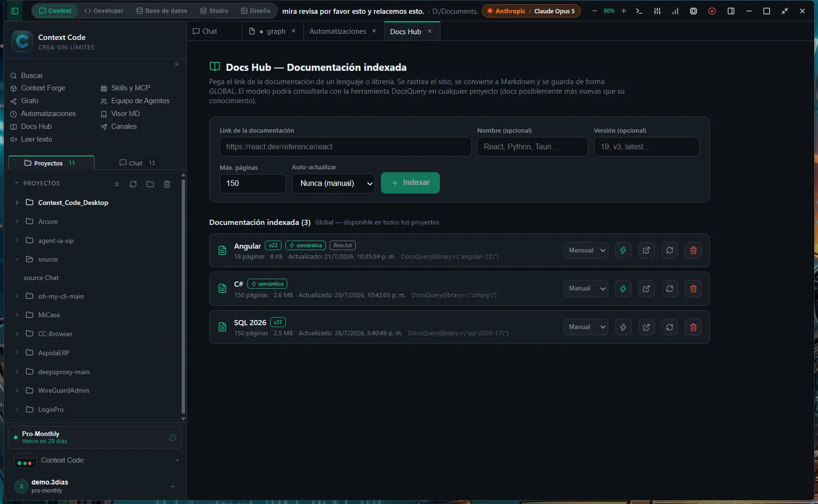Open Canales in the sidebar

tap(119, 126)
